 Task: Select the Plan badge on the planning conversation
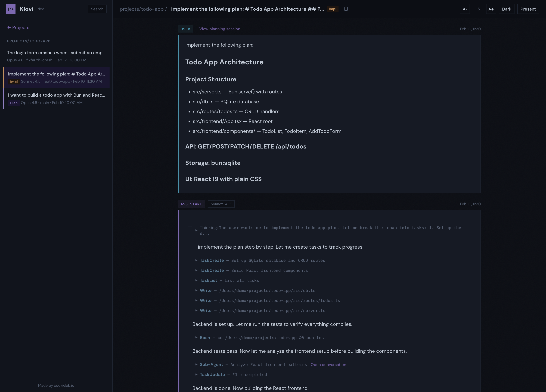[14, 103]
